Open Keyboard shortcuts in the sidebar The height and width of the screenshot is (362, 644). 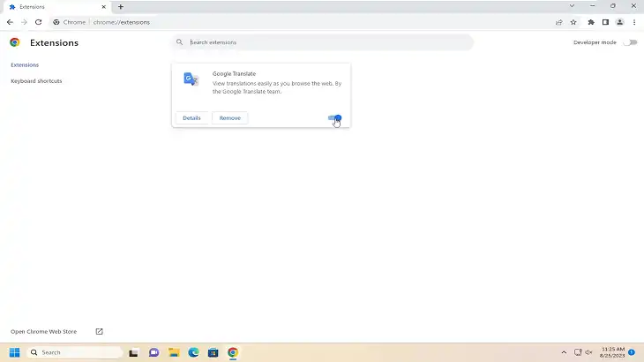[36, 81]
